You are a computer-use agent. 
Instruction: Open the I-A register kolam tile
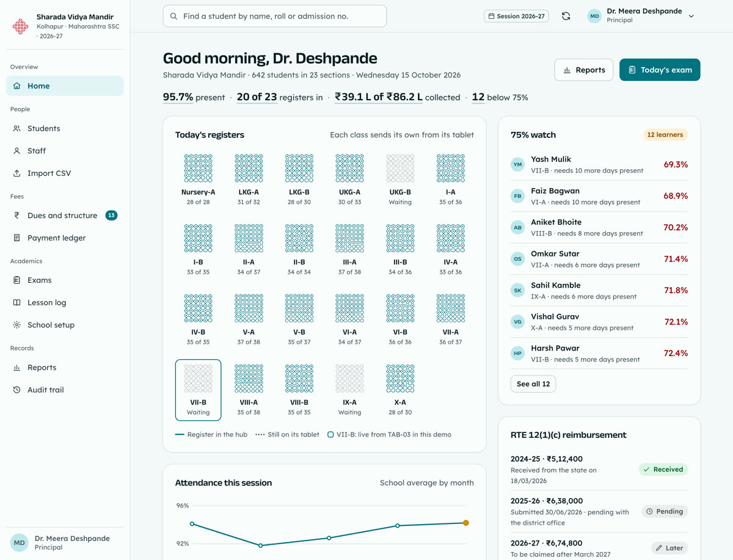[x=451, y=180]
